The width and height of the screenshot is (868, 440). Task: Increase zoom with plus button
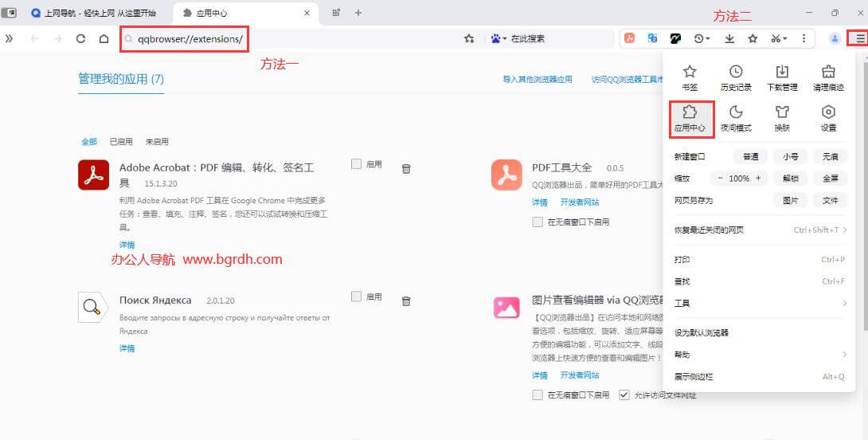point(758,179)
